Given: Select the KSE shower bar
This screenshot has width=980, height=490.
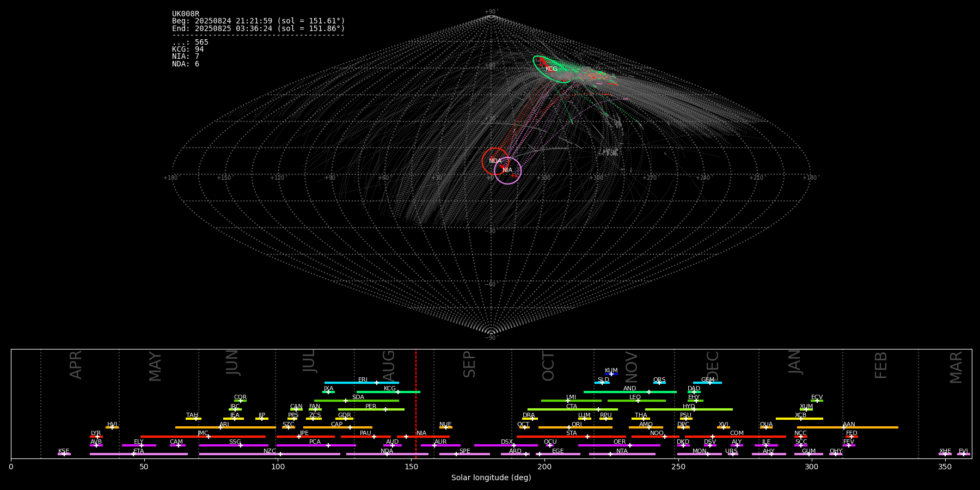Looking at the screenshot, I should pyautogui.click(x=64, y=454).
